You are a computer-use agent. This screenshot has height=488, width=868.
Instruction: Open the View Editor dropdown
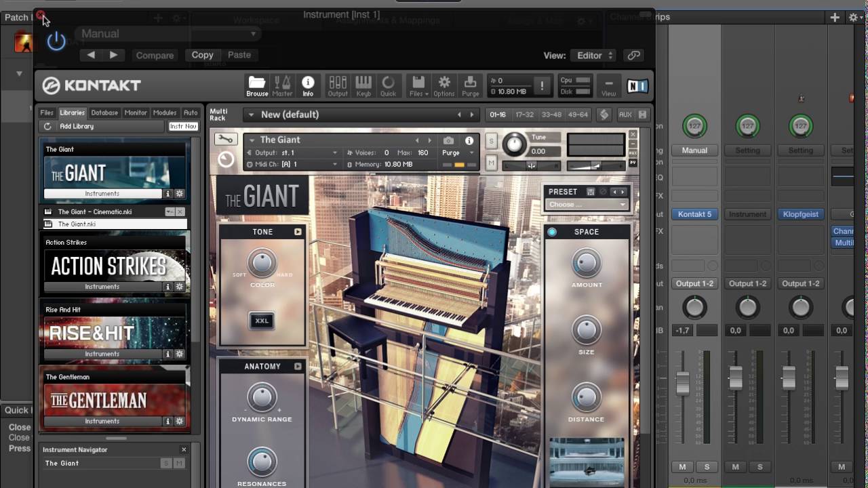[593, 56]
